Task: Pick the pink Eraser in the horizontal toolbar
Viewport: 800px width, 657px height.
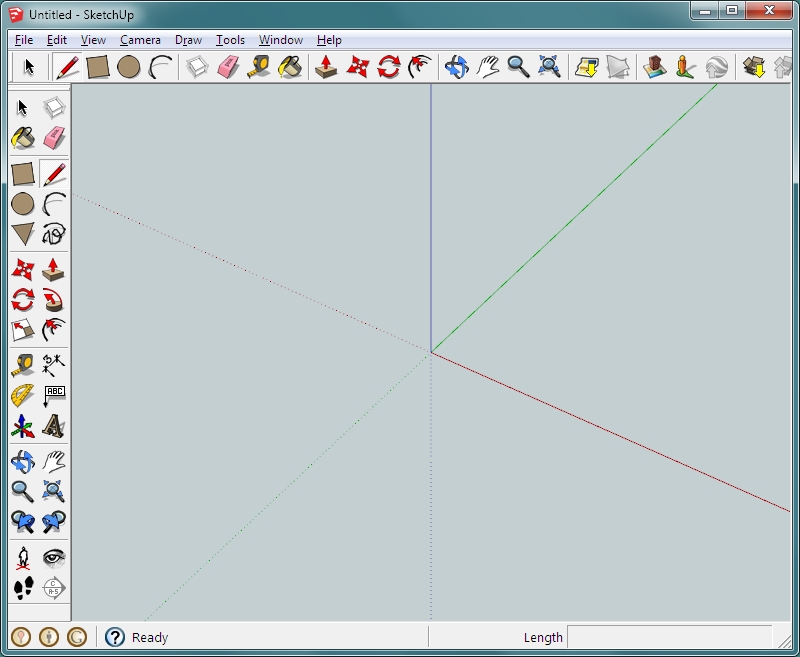Action: click(x=228, y=67)
